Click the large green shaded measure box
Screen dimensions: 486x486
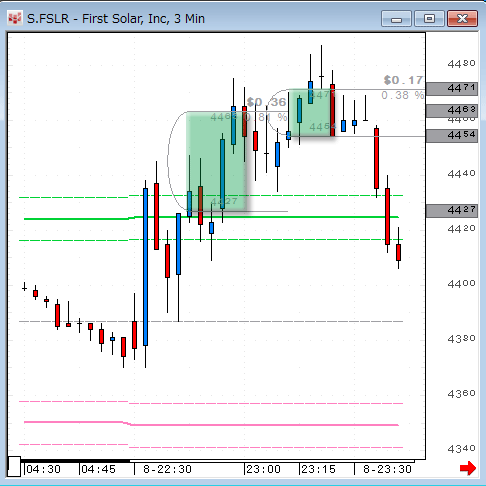click(x=216, y=161)
